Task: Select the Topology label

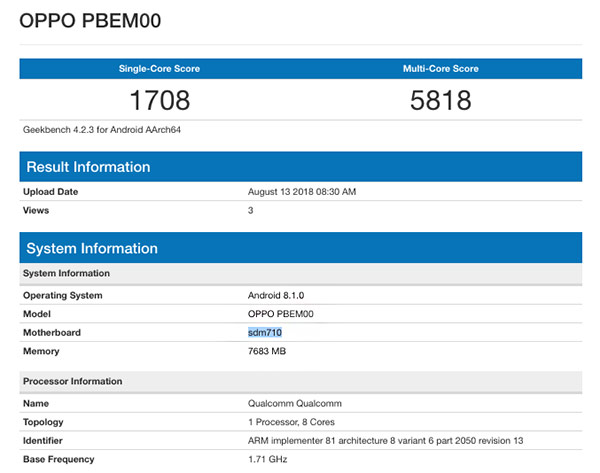Action: [x=43, y=422]
